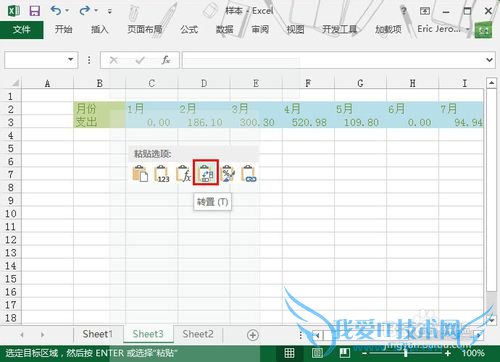Screen dimensions: 500x362
Task: Click the Enter checkmark icon in formula bar
Action: coord(140,60)
